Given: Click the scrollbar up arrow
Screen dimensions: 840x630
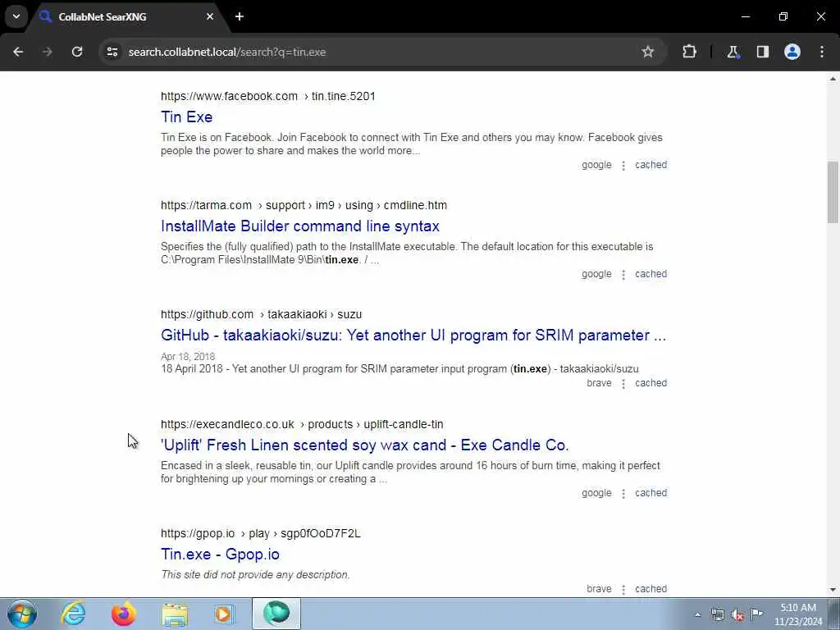Looking at the screenshot, I should (x=833, y=79).
